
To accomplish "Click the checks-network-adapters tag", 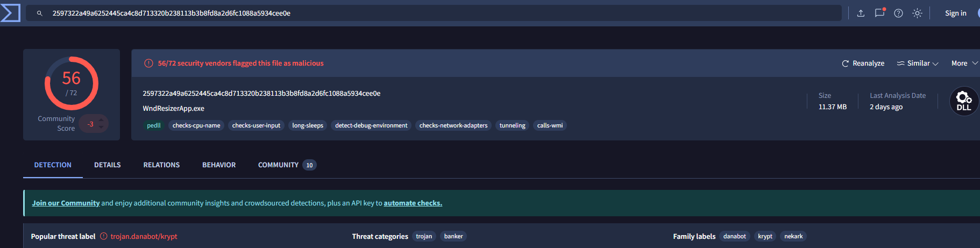I will coord(453,125).
